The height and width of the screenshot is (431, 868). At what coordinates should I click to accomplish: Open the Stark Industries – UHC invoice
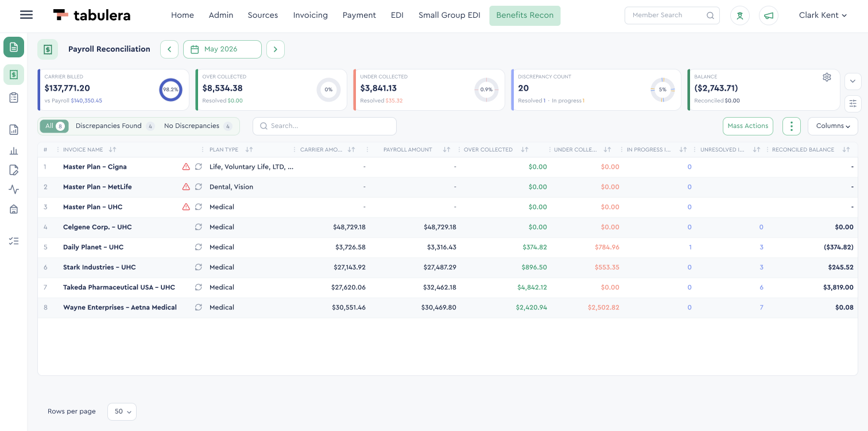pos(99,267)
